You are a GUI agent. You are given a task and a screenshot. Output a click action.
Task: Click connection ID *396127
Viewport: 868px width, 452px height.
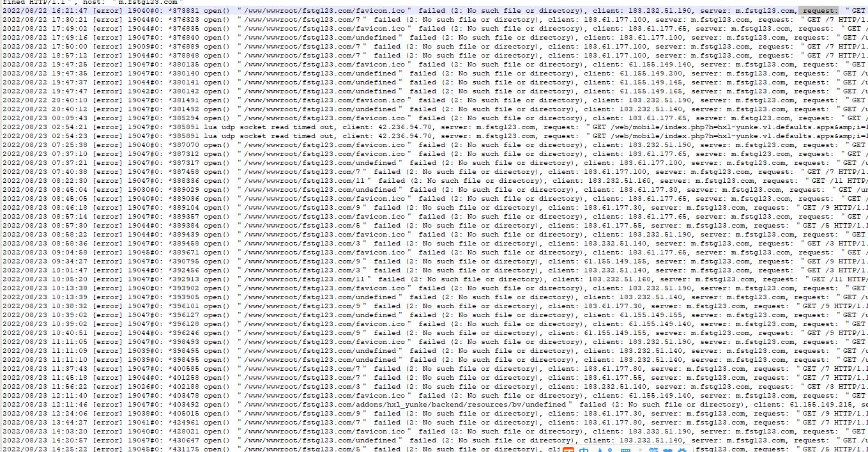click(183, 315)
